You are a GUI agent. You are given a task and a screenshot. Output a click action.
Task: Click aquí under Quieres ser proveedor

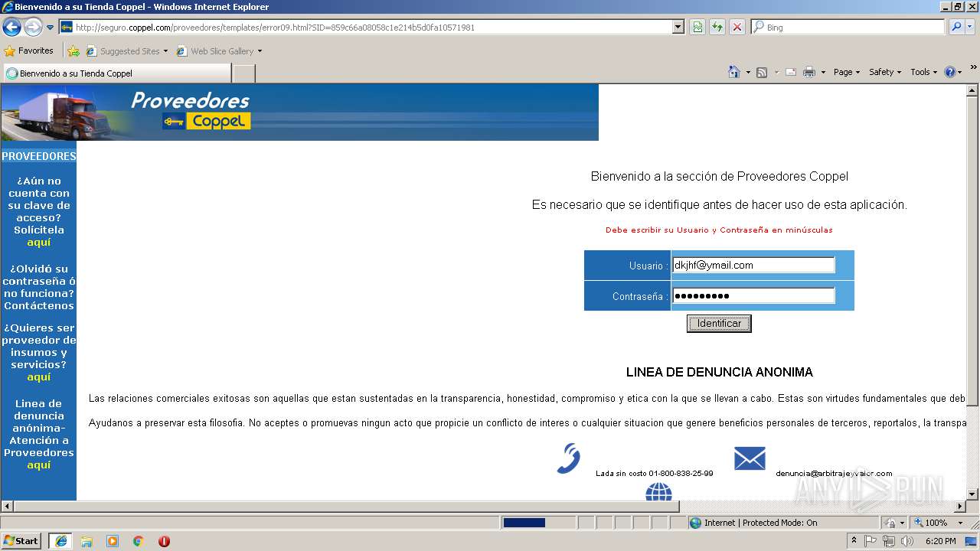(39, 377)
